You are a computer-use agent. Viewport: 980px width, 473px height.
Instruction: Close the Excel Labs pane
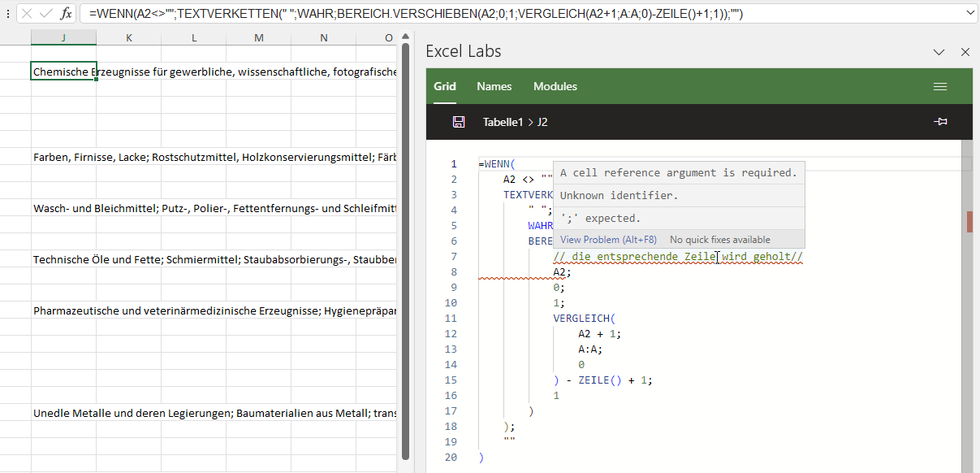[965, 52]
